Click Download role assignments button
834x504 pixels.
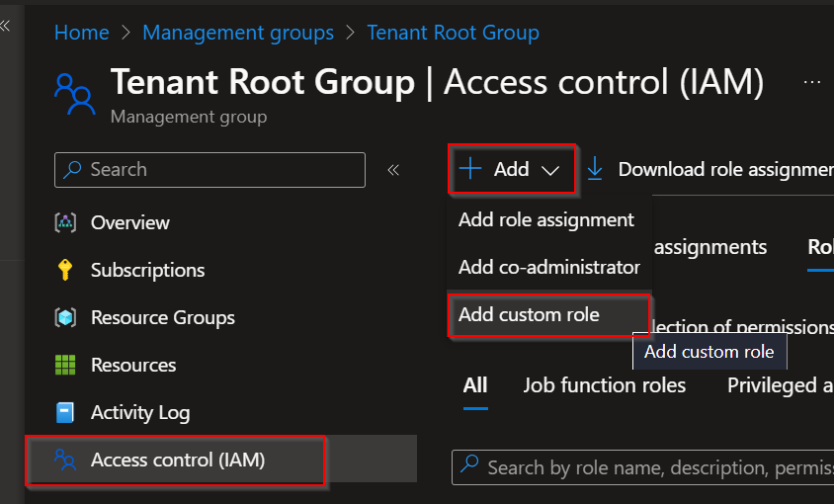coord(710,169)
